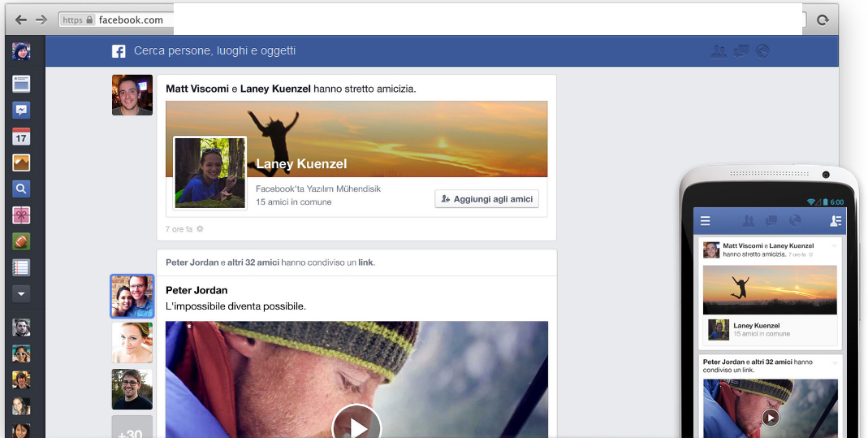The width and height of the screenshot is (868, 438).
Task: Open Matt Viscomi's avatar next to the post
Action: click(132, 95)
